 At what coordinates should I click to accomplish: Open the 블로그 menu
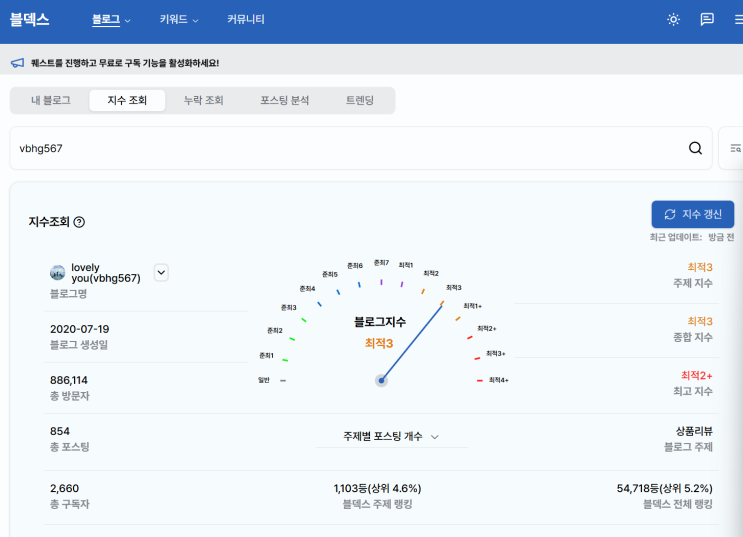point(111,19)
